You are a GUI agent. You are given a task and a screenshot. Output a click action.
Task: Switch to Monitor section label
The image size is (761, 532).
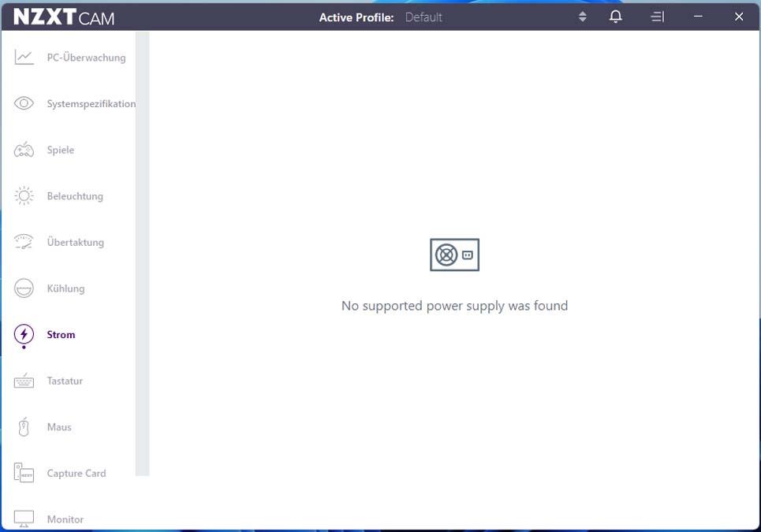pyautogui.click(x=65, y=519)
